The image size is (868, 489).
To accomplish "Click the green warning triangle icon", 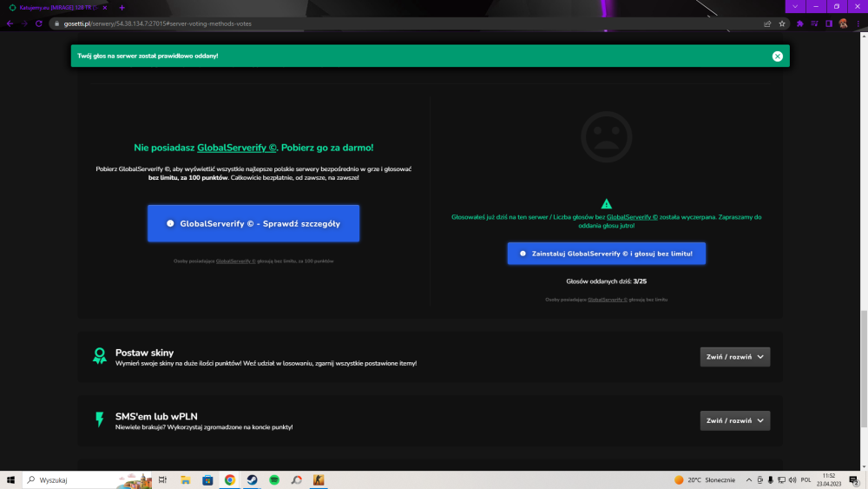I will click(606, 204).
